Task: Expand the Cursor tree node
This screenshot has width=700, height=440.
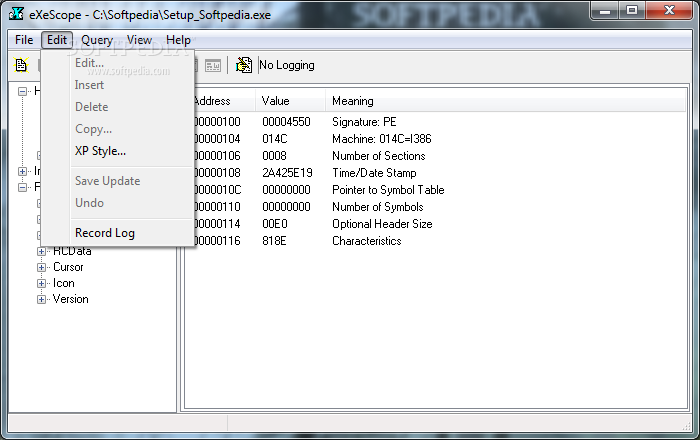Action: 42,267
